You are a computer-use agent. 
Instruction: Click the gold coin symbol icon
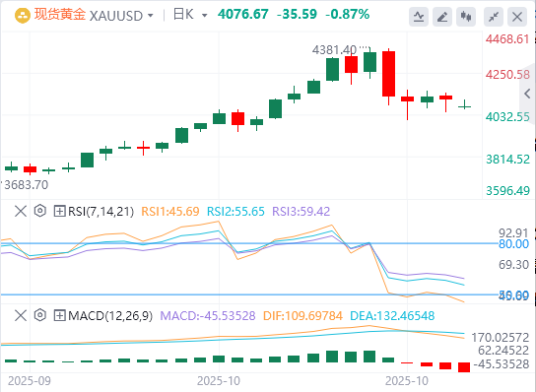tap(23, 16)
